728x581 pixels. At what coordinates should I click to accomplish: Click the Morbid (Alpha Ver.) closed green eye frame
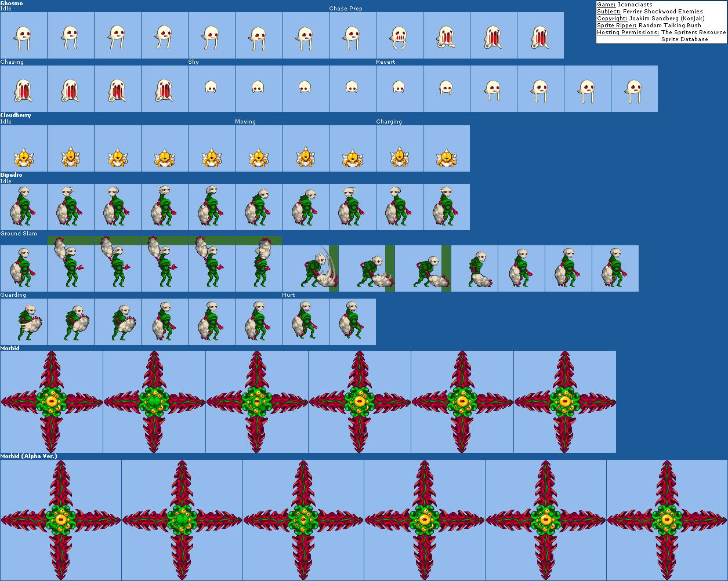point(182,520)
